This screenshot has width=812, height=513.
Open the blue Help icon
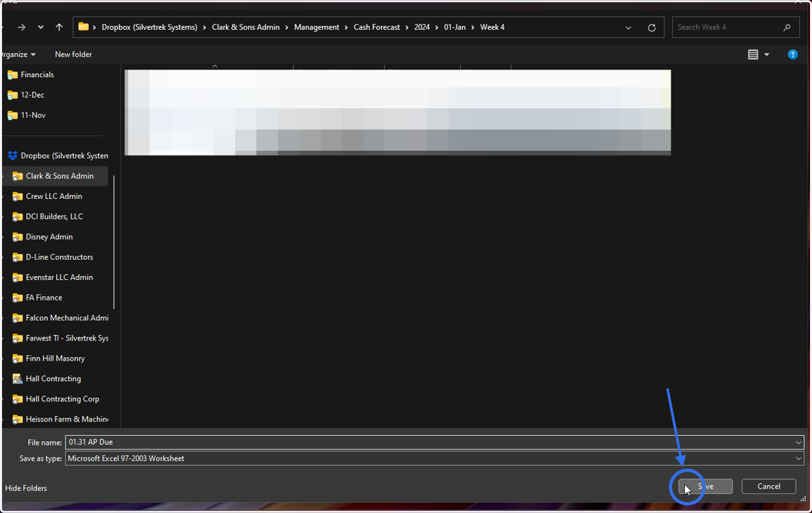click(793, 55)
